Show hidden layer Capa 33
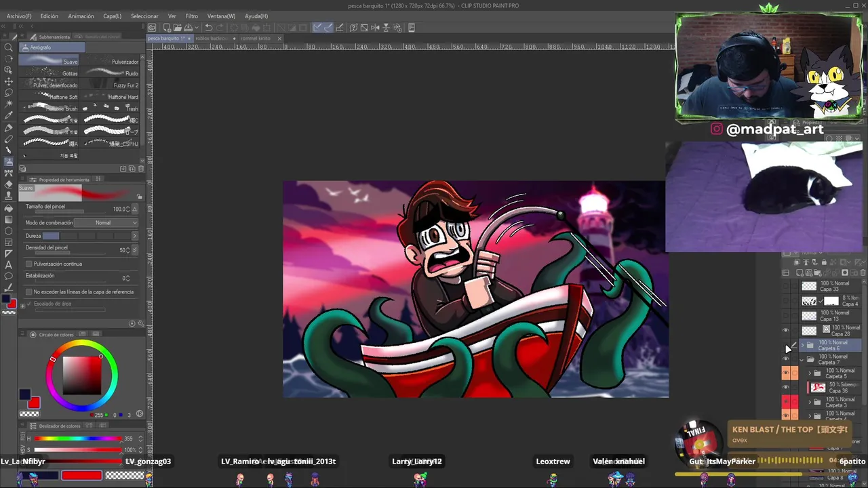 (786, 286)
